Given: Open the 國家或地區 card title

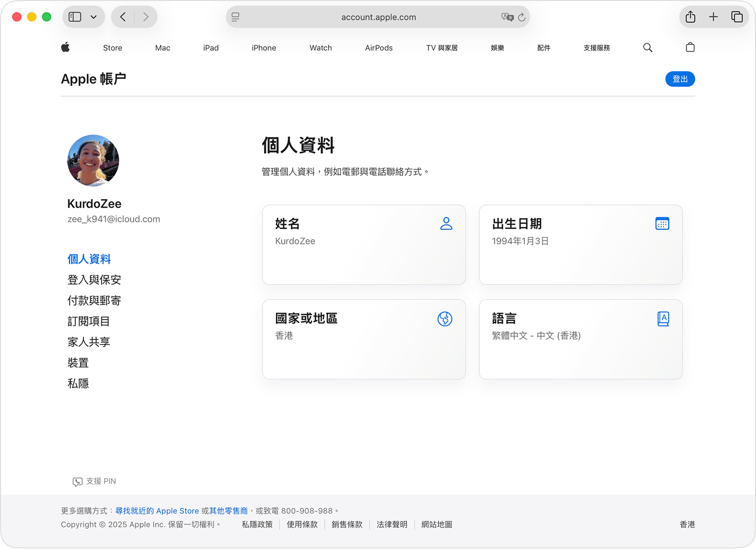Looking at the screenshot, I should (306, 318).
